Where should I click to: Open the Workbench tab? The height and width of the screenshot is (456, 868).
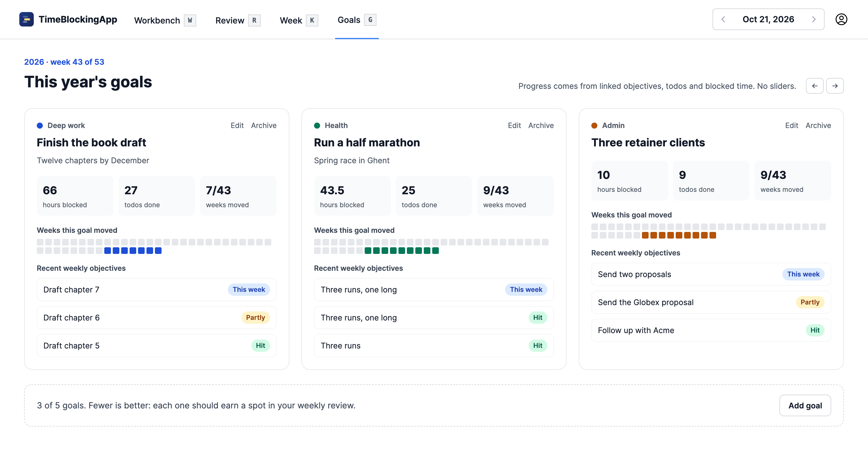coord(165,20)
